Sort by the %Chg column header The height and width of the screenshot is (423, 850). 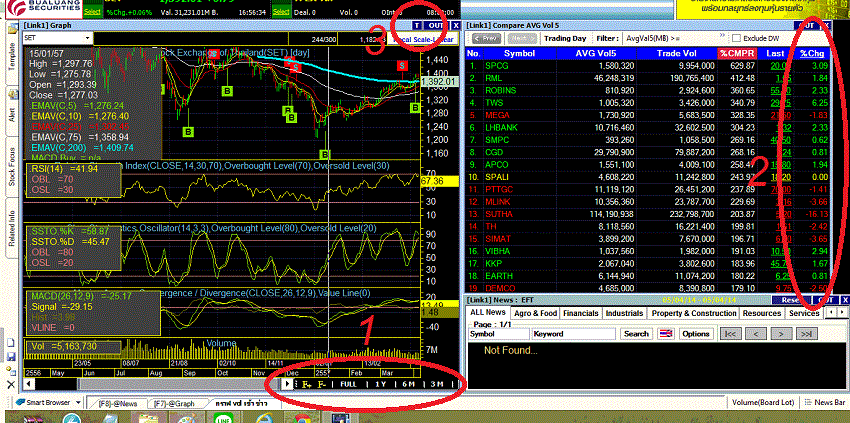point(812,53)
